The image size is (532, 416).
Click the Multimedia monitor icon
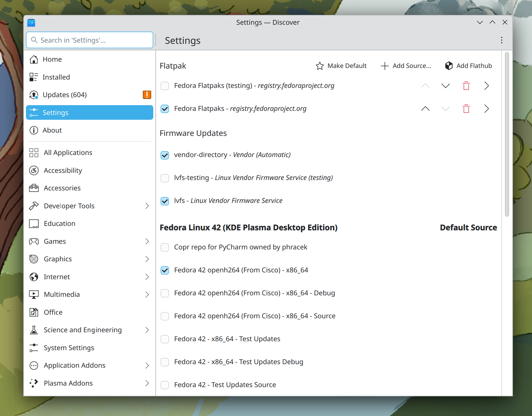[34, 294]
